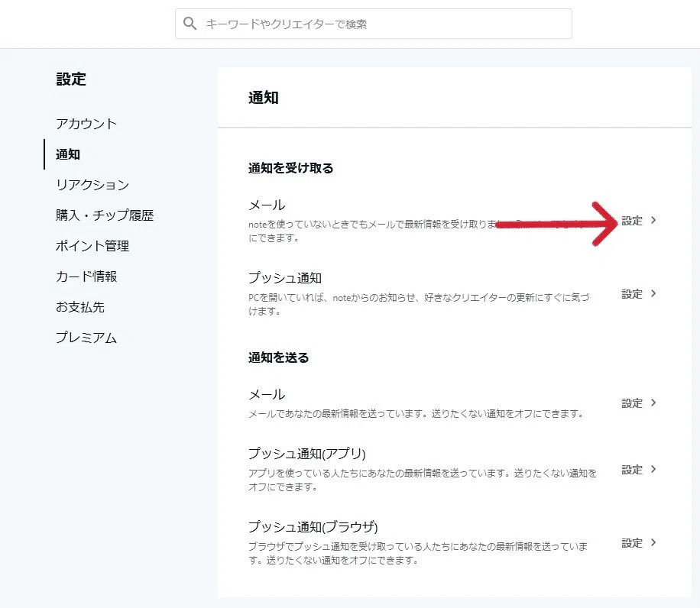This screenshot has height=608, width=700.
Task: Click description starting ブラウザでプッシュ通知を受け取っている
Action: [418, 553]
